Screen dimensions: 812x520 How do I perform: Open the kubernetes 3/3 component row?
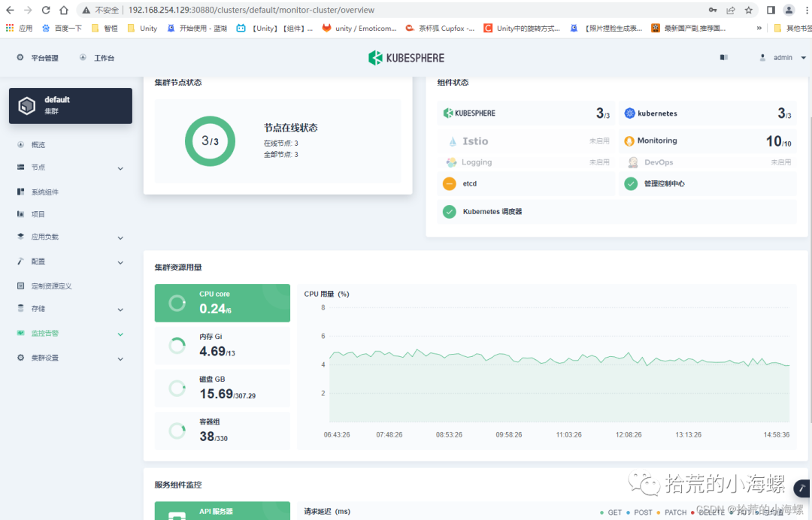click(707, 113)
